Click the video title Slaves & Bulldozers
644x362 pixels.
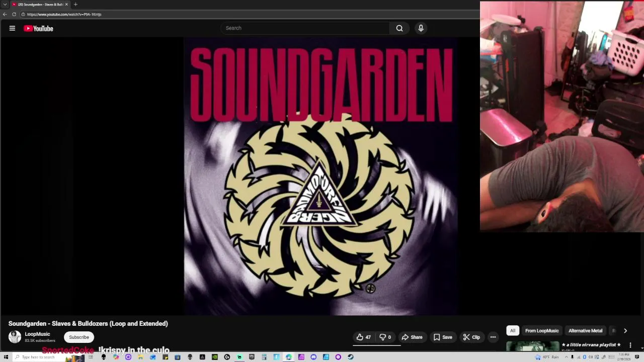[x=89, y=324]
